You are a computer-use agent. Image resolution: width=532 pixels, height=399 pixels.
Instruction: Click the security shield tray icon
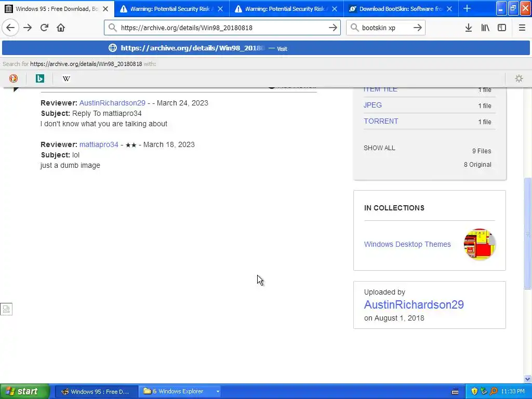(474, 391)
